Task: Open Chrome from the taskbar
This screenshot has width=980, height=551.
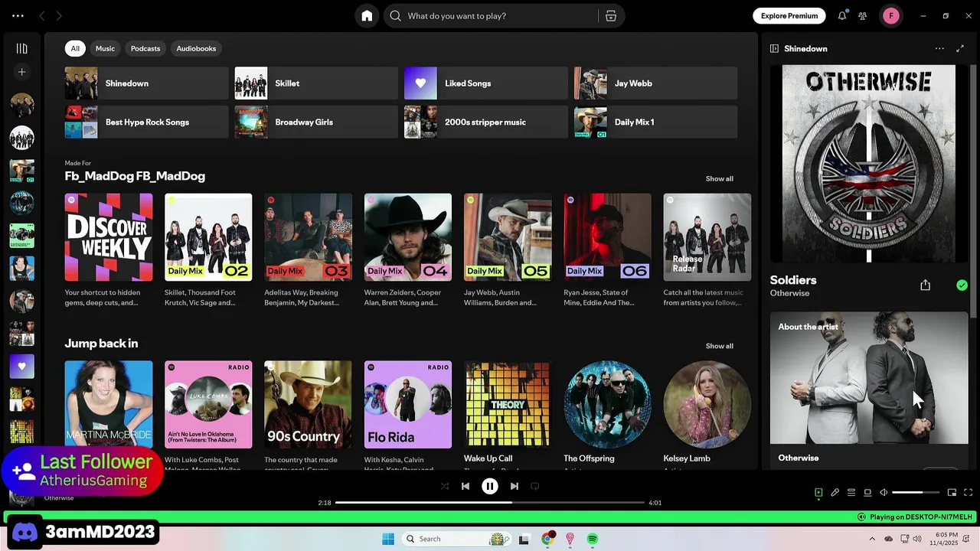Action: tap(547, 539)
